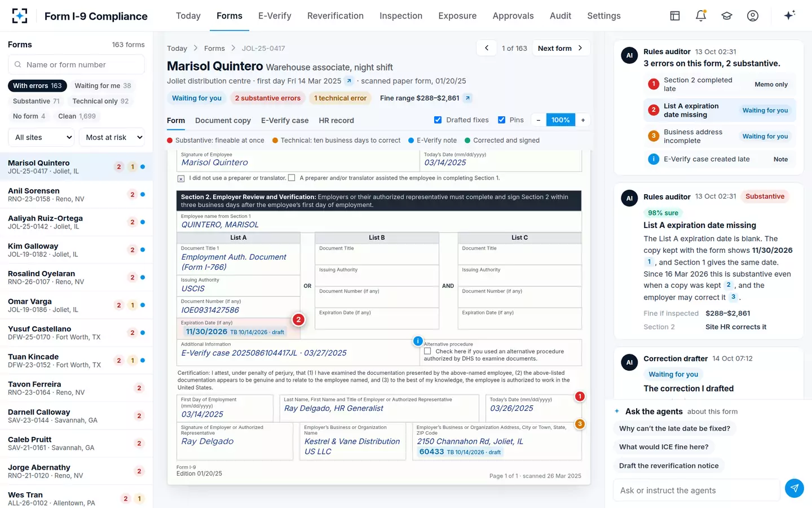
Task: Toggle 'I did not use a preparer' checkbox
Action: point(181,178)
